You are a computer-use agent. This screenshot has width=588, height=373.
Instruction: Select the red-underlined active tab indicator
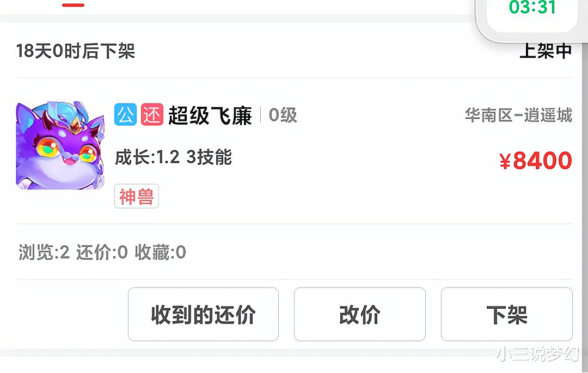[73, 5]
